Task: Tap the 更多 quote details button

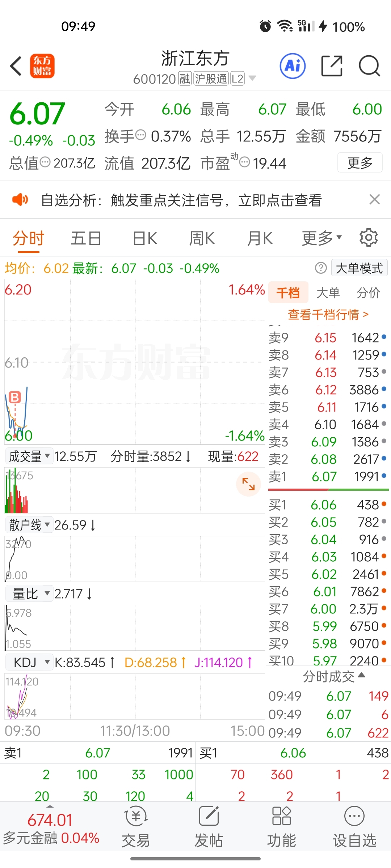Action: (x=360, y=162)
